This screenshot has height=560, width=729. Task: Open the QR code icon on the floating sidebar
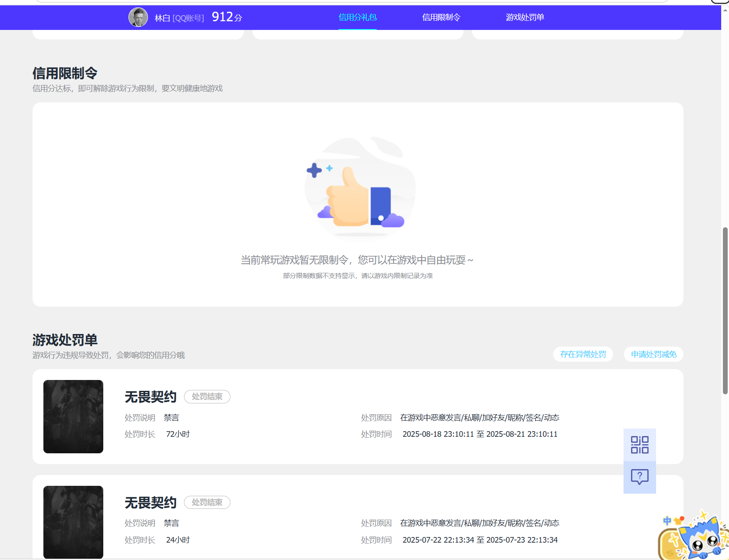(640, 445)
